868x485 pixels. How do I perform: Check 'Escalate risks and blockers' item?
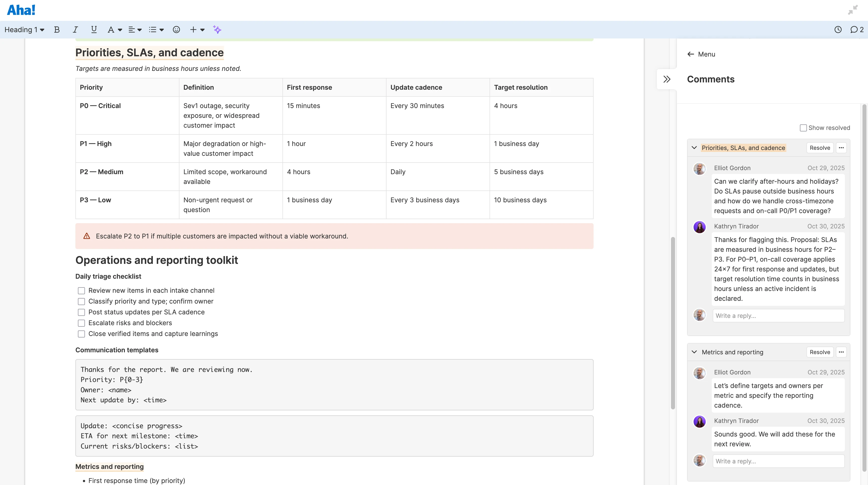pyautogui.click(x=81, y=323)
